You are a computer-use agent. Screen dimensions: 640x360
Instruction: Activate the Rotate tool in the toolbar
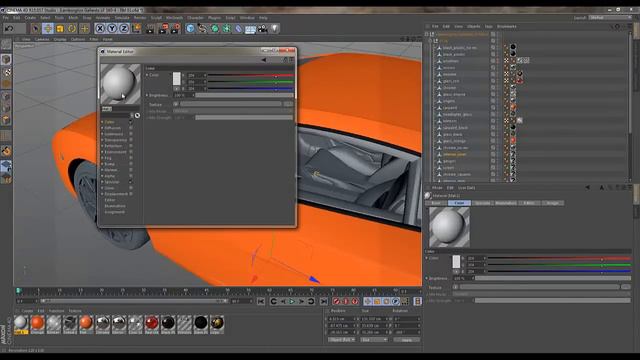(72, 28)
